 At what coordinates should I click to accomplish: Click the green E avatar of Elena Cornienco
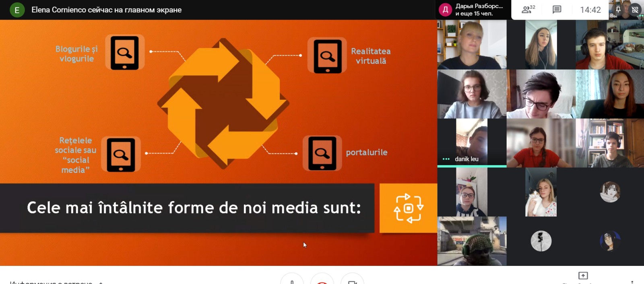(17, 10)
